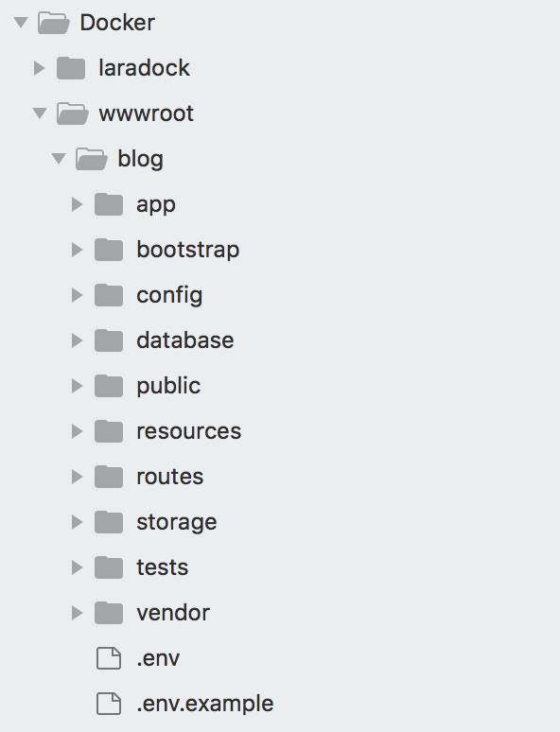Select the database folder label
The width and height of the screenshot is (560, 732).
pos(185,340)
